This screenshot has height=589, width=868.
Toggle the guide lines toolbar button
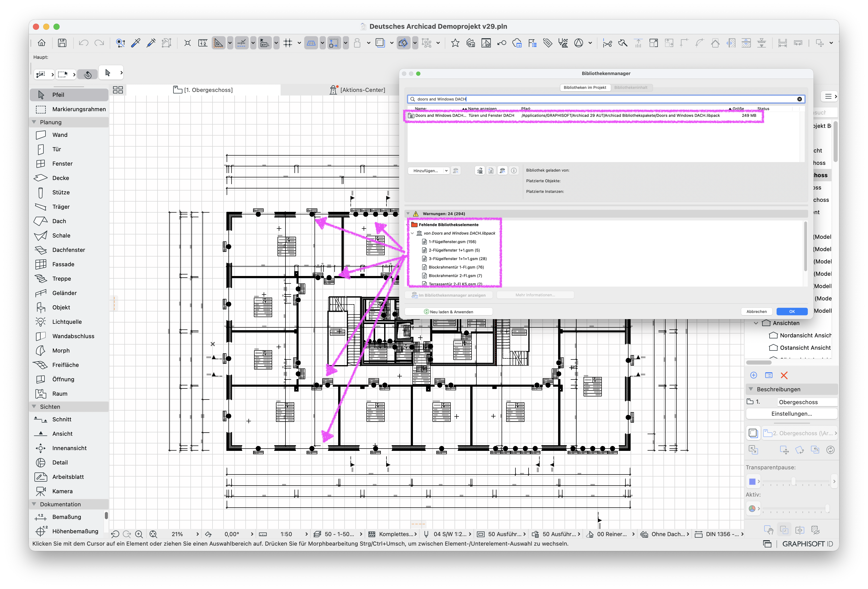point(218,43)
